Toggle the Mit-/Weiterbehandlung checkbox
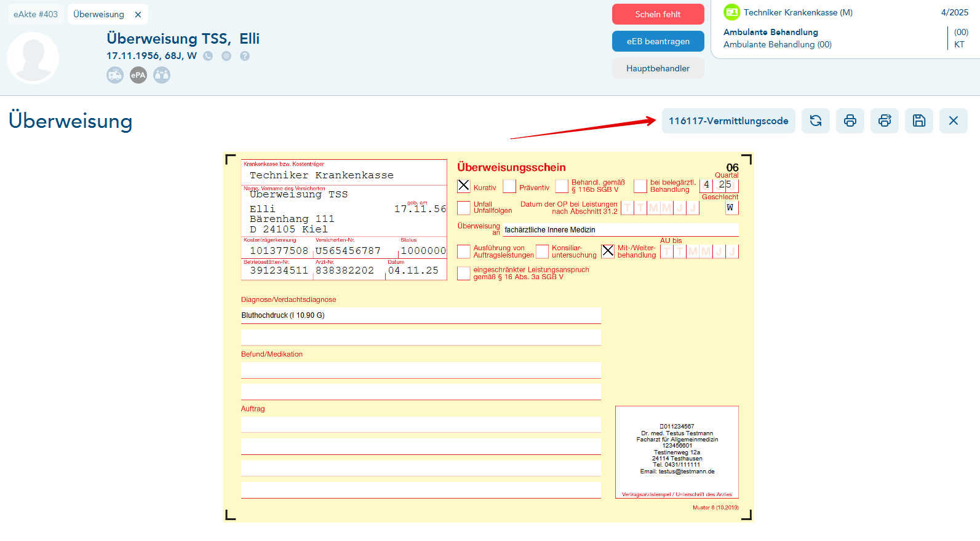The height and width of the screenshot is (541, 980). tap(608, 251)
